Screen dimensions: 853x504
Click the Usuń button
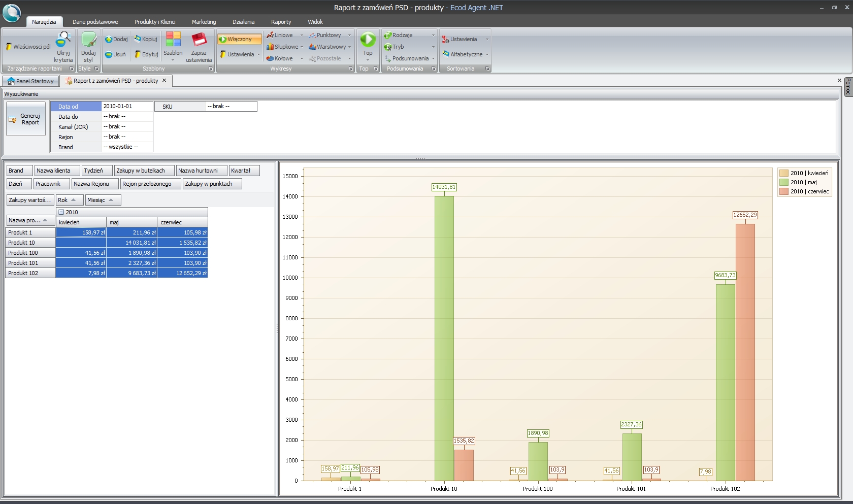point(115,54)
